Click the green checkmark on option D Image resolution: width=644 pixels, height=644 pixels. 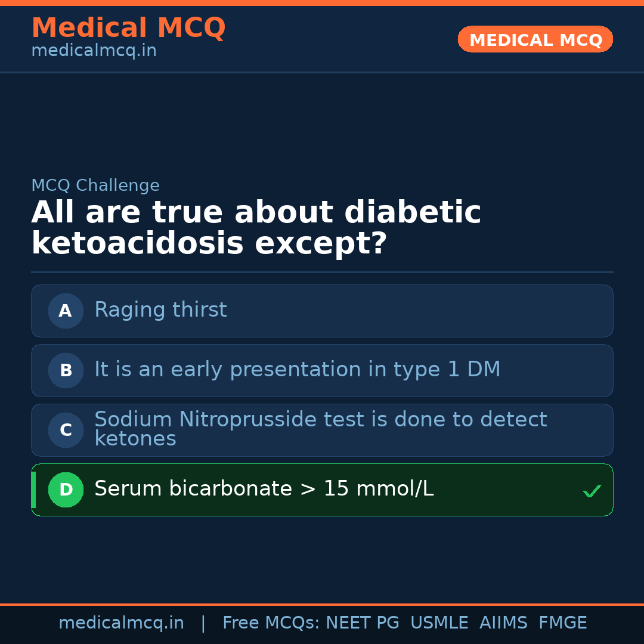592,491
